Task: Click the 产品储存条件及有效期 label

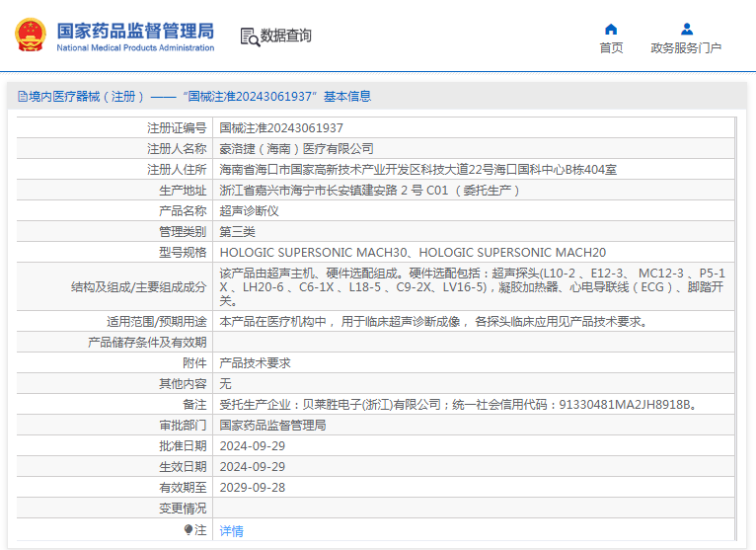Action: click(x=147, y=342)
